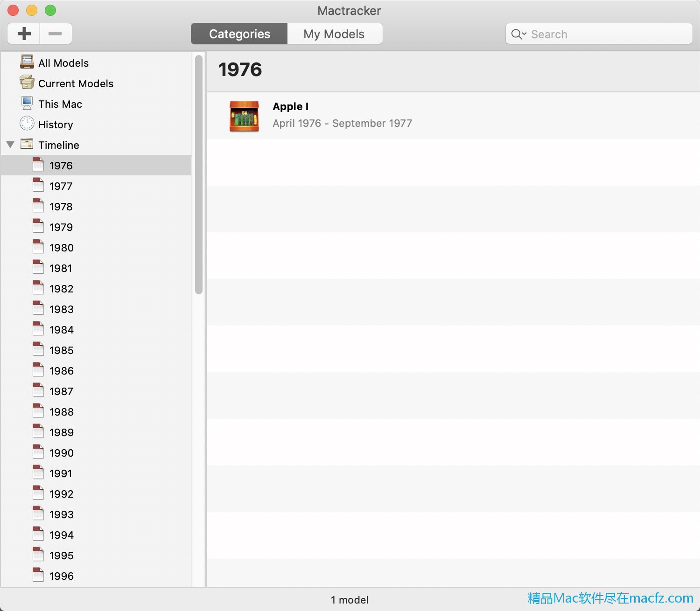Focus the Search input field
Viewport: 700px width, 611px height.
(x=599, y=34)
